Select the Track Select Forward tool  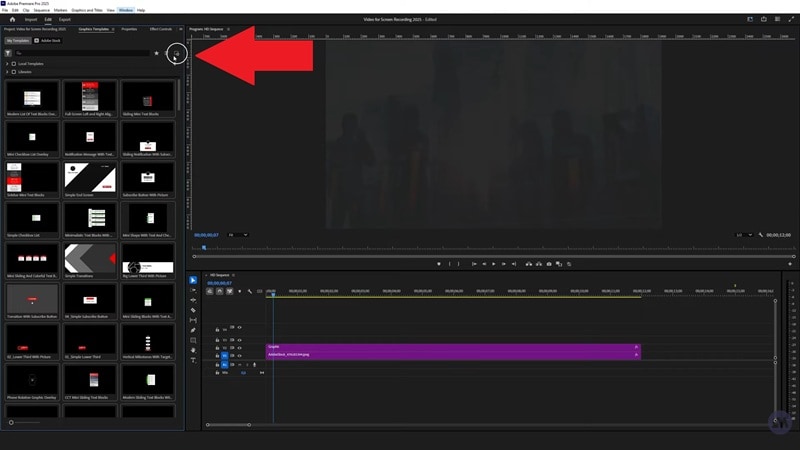[x=193, y=290]
